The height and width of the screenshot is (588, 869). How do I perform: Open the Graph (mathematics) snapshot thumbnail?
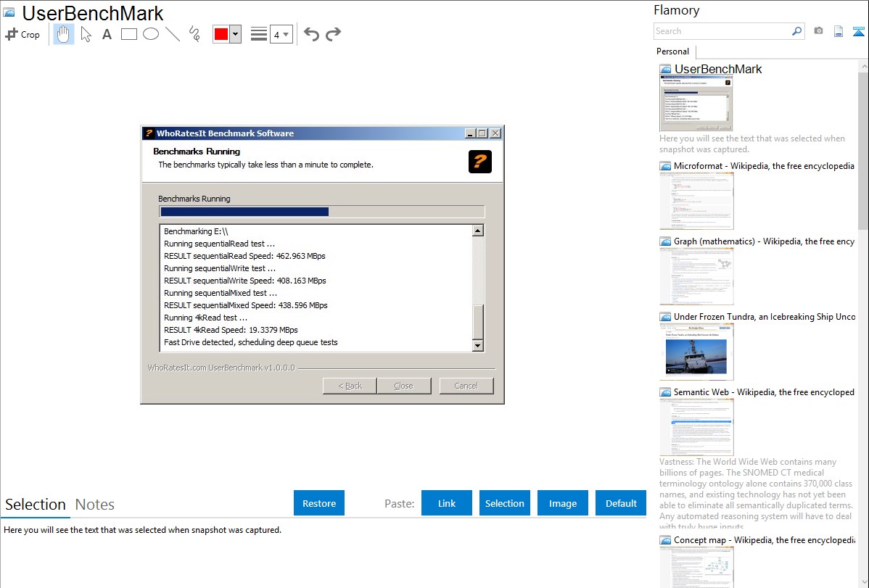(696, 276)
